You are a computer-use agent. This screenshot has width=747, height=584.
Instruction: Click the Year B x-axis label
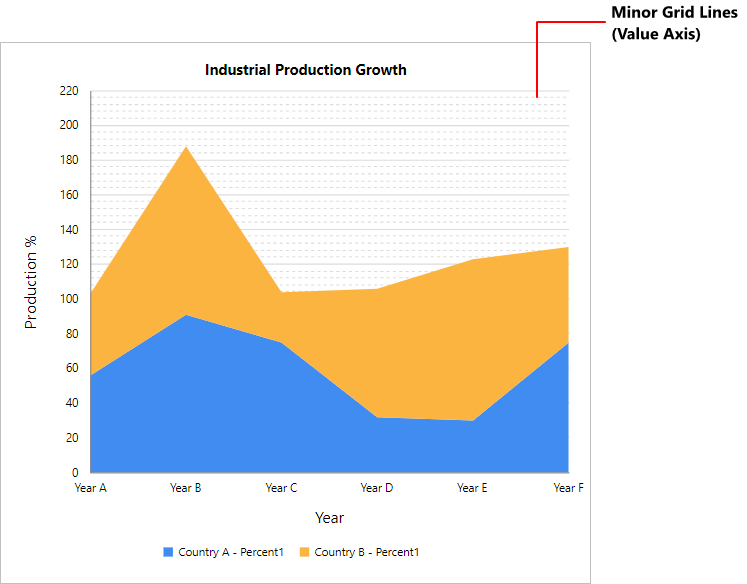pyautogui.click(x=186, y=488)
